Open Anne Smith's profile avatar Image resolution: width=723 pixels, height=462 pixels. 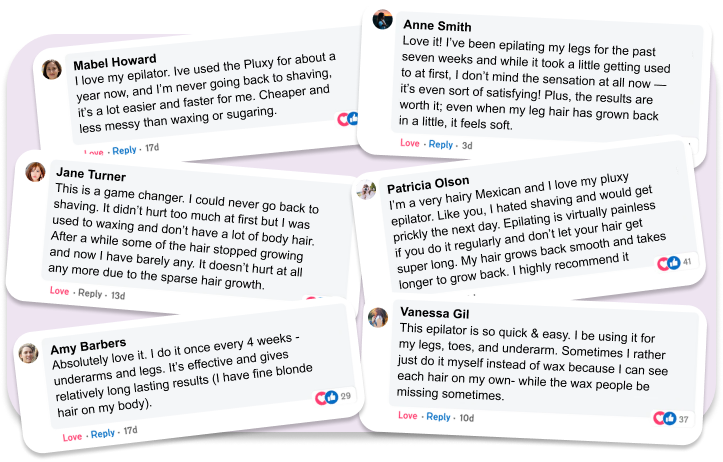(x=381, y=17)
